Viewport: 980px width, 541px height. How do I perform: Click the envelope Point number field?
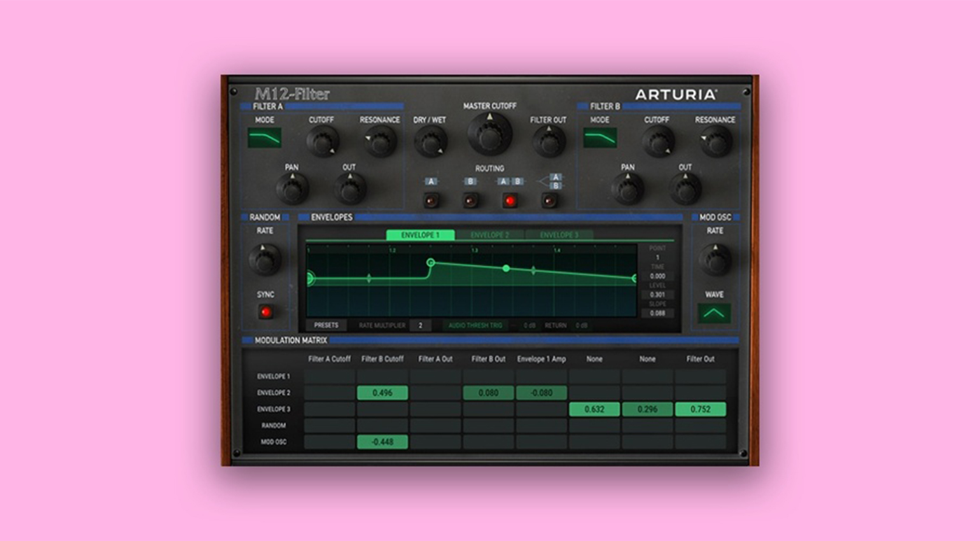[x=657, y=258]
